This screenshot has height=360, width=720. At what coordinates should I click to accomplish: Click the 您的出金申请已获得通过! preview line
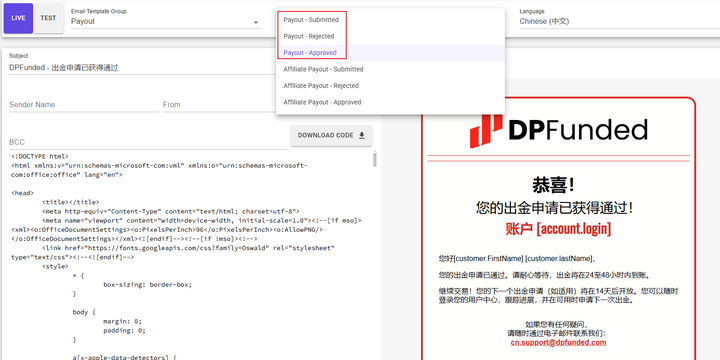[555, 208]
